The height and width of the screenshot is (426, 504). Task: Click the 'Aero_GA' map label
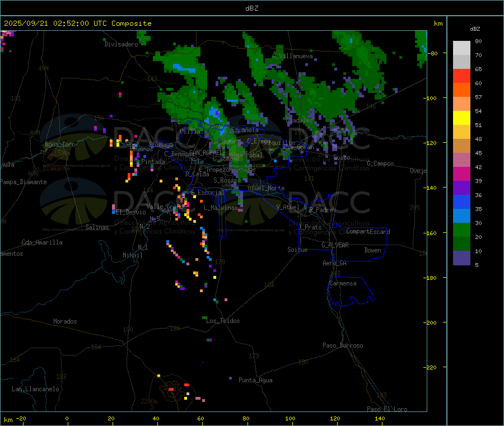(334, 263)
